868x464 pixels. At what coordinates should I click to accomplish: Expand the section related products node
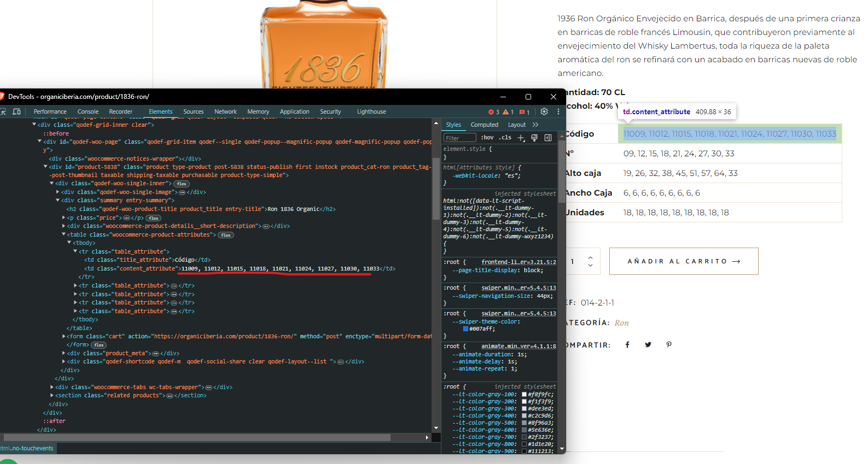[x=52, y=396]
